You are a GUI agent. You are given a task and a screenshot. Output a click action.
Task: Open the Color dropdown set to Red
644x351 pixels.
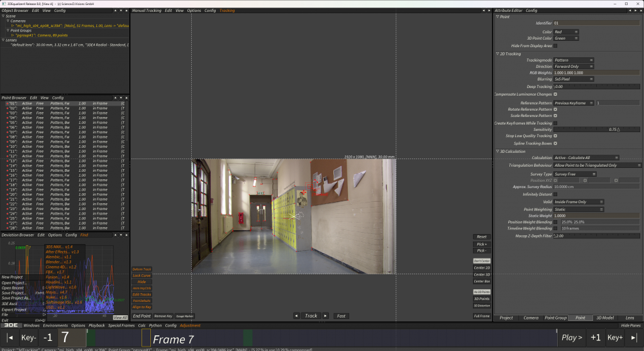click(x=566, y=31)
